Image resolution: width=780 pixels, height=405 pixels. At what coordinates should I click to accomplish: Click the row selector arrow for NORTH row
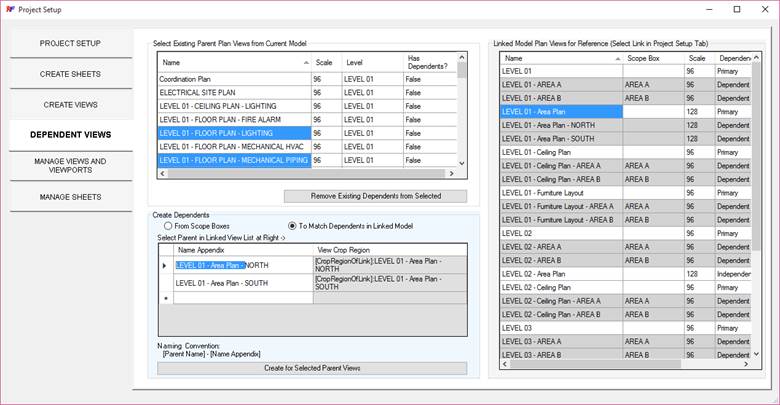pyautogui.click(x=164, y=266)
